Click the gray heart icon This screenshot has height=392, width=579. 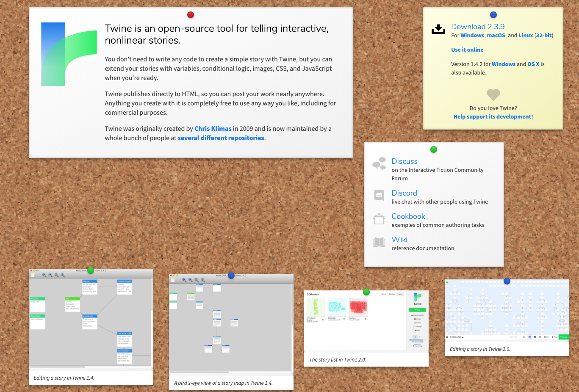(x=493, y=94)
